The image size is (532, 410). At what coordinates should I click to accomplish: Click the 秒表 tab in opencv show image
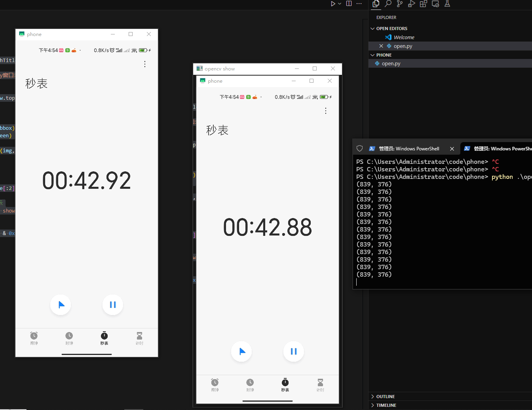pyautogui.click(x=285, y=385)
